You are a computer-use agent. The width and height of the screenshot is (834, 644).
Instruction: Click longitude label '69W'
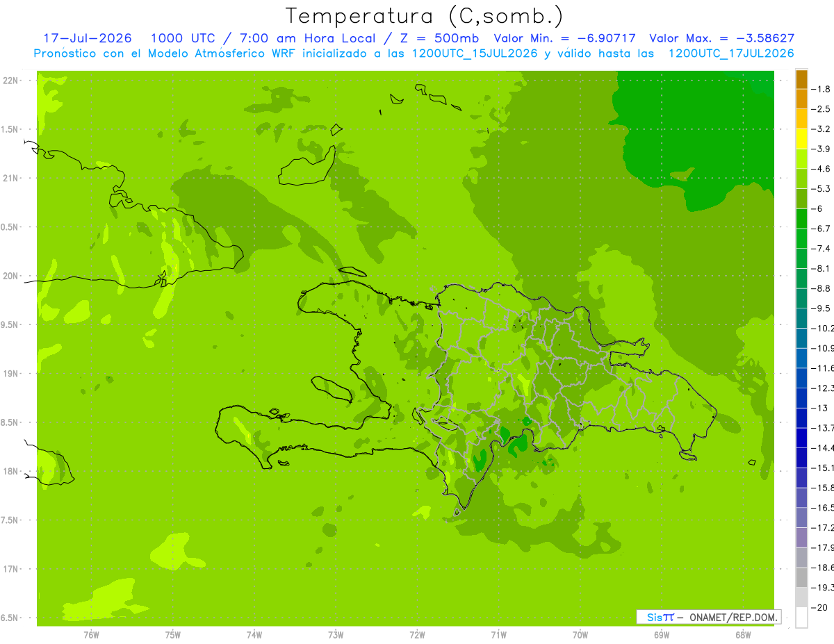(662, 635)
